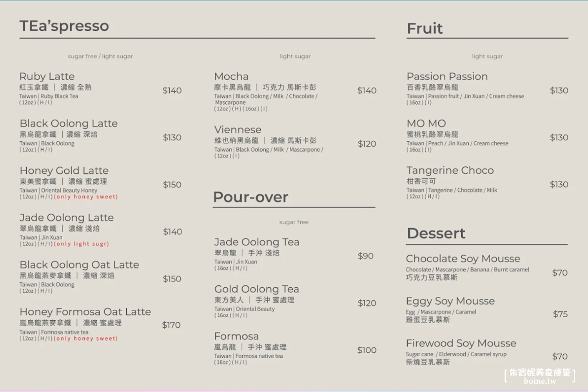Click the Mocha item title
588x392 pixels.
(x=231, y=76)
